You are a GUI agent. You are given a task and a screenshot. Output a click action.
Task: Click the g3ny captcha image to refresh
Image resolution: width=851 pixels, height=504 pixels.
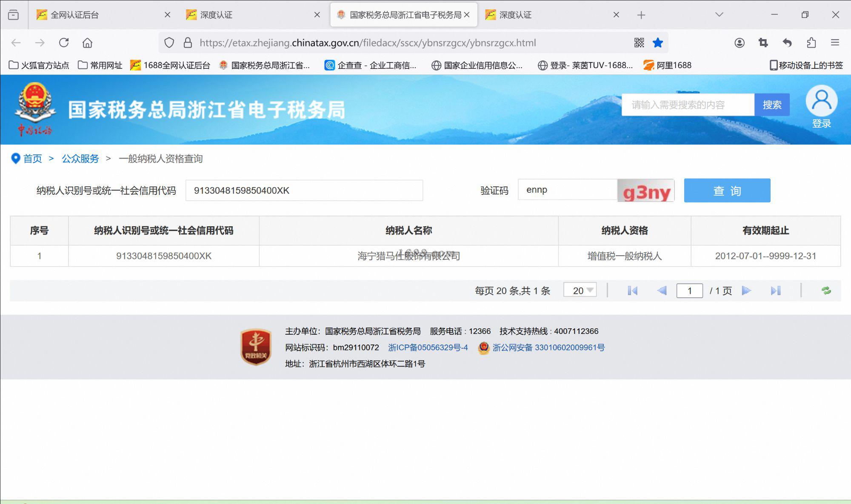coord(646,191)
